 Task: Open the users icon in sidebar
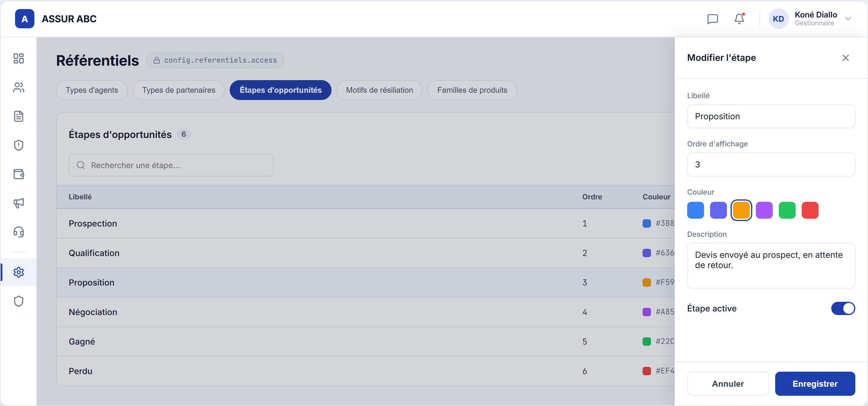[x=18, y=88]
